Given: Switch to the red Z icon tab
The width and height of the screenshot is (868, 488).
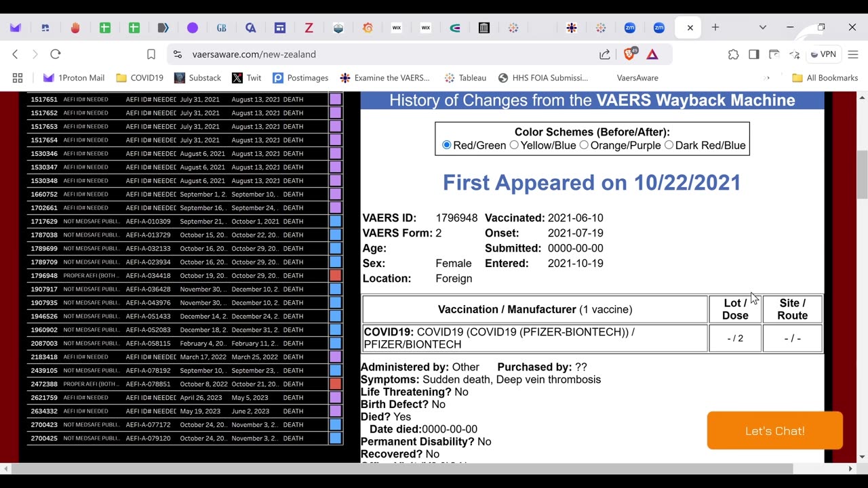Looking at the screenshot, I should pyautogui.click(x=309, y=28).
